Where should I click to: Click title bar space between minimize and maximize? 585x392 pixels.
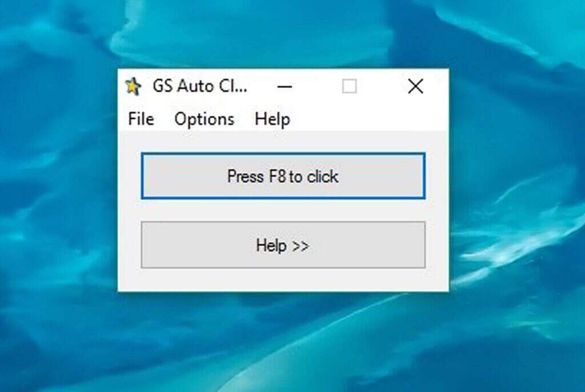(x=318, y=87)
